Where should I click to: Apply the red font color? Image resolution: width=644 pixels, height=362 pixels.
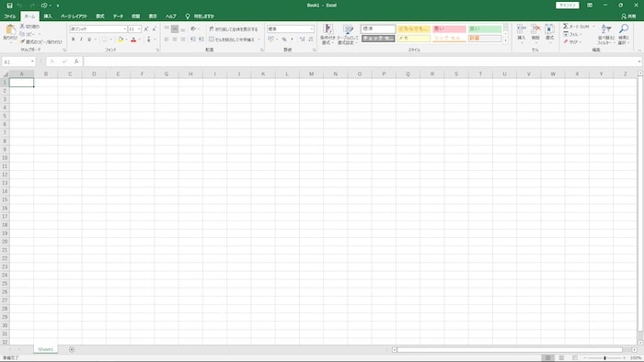point(133,40)
